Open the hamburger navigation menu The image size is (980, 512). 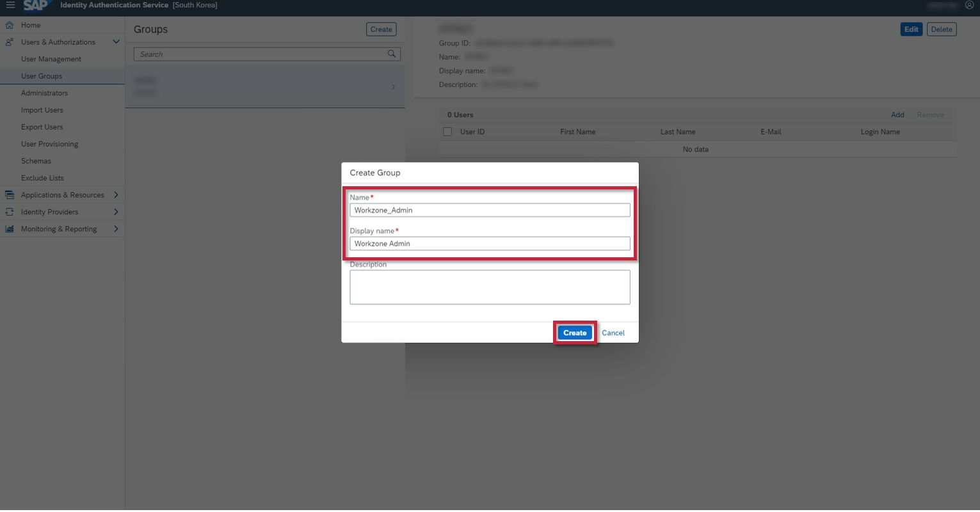click(10, 5)
